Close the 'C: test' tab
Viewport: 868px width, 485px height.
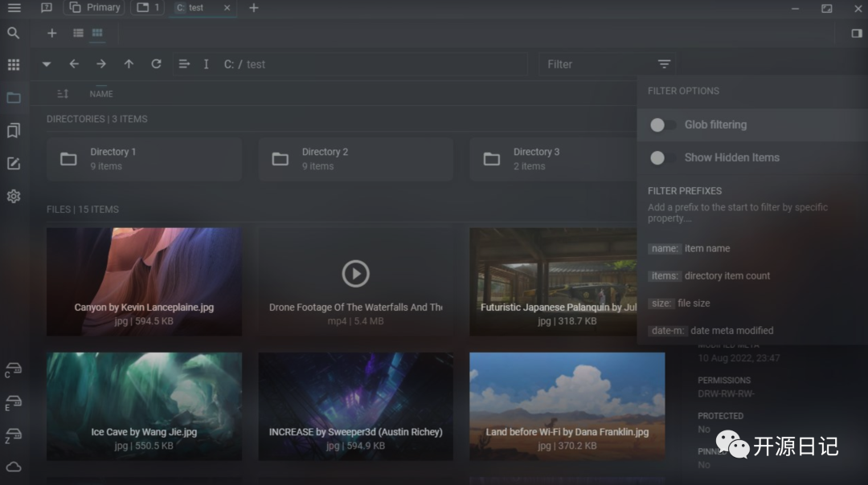coord(227,8)
